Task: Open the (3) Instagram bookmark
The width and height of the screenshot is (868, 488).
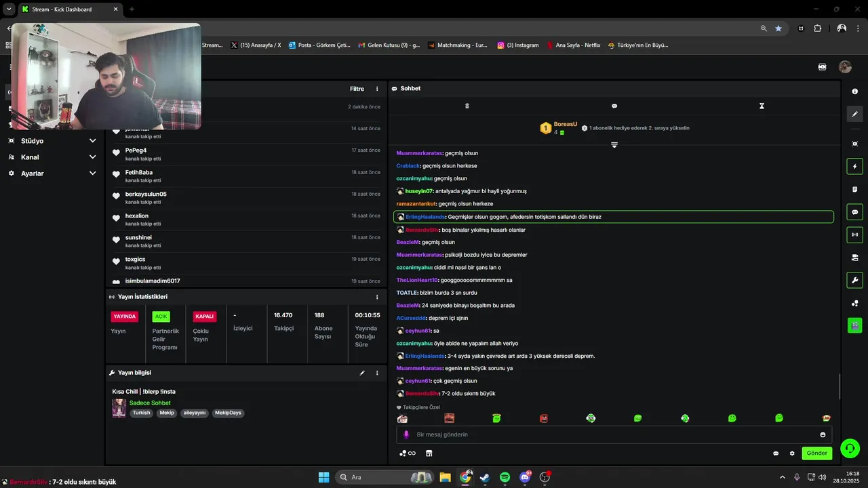Action: pyautogui.click(x=518, y=45)
